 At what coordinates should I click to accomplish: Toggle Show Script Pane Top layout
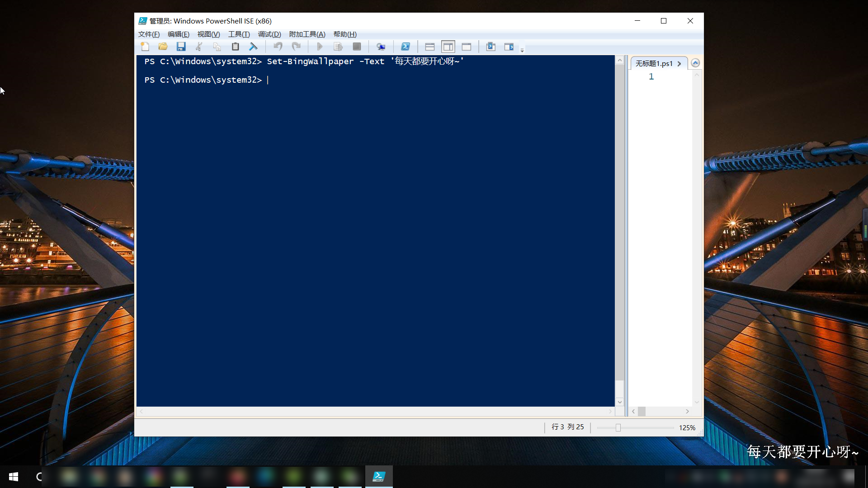click(x=430, y=47)
